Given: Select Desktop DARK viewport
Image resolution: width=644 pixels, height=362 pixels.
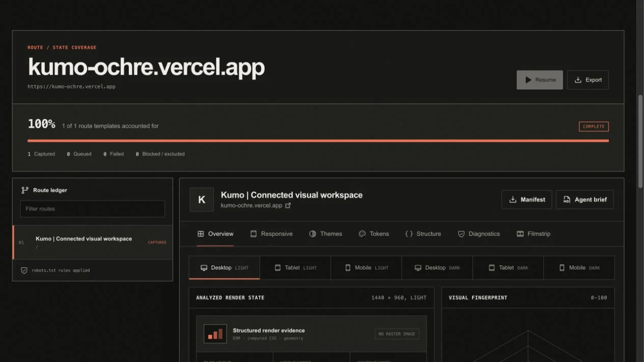Looking at the screenshot, I should (437, 267).
